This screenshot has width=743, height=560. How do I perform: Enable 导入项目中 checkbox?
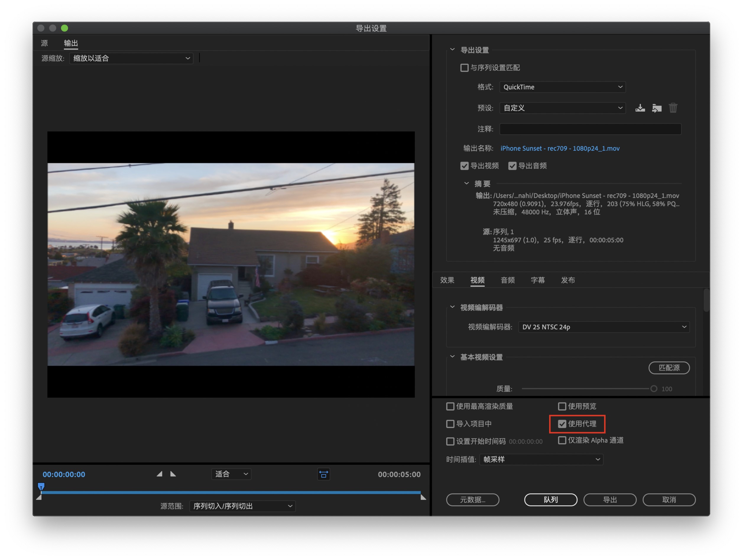pyautogui.click(x=450, y=424)
